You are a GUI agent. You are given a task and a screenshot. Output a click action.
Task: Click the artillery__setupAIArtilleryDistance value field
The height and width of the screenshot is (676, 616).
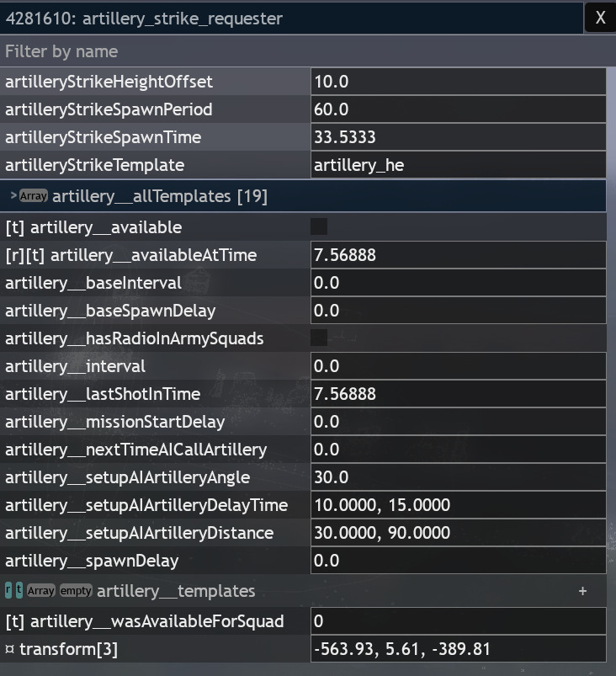[x=458, y=533]
